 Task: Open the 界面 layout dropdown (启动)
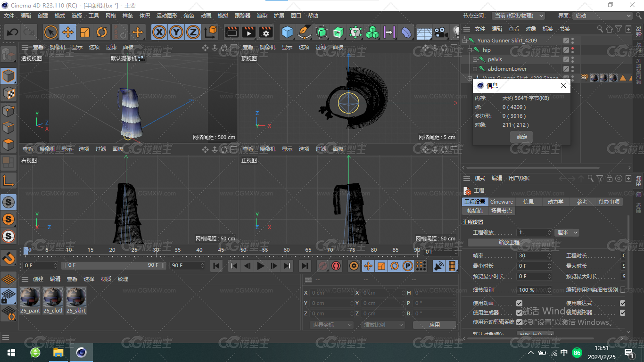pyautogui.click(x=603, y=16)
